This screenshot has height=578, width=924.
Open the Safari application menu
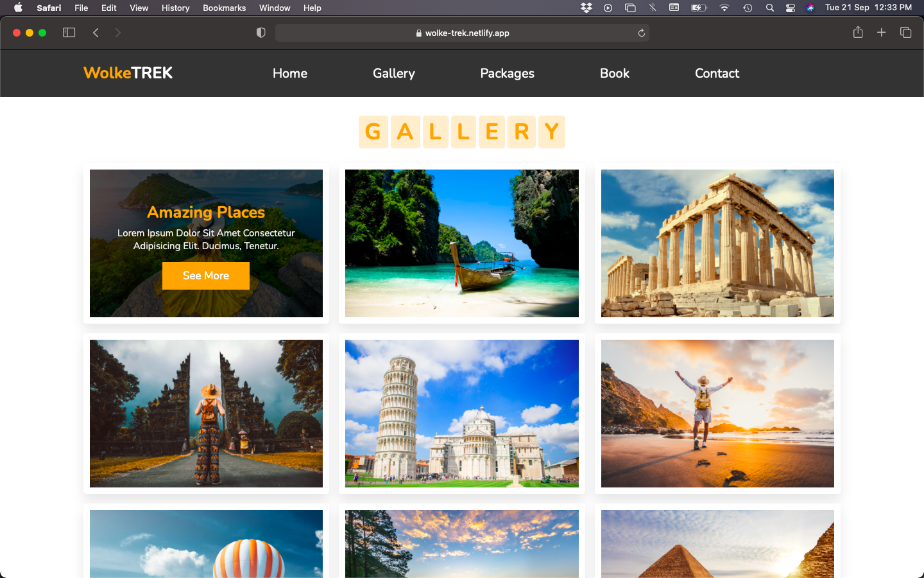point(49,8)
